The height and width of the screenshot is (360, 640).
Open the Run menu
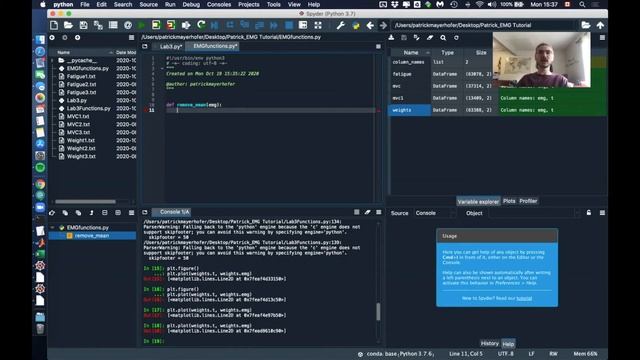tap(170, 4)
